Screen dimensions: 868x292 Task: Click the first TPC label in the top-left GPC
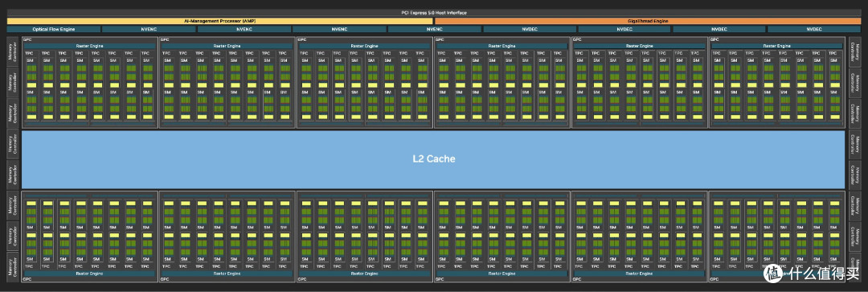click(x=29, y=53)
